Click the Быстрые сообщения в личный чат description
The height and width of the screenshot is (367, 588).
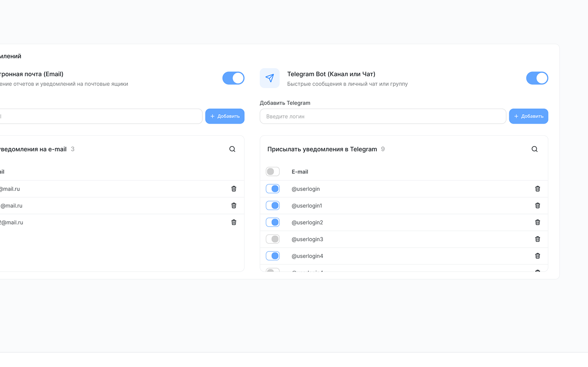coord(347,84)
